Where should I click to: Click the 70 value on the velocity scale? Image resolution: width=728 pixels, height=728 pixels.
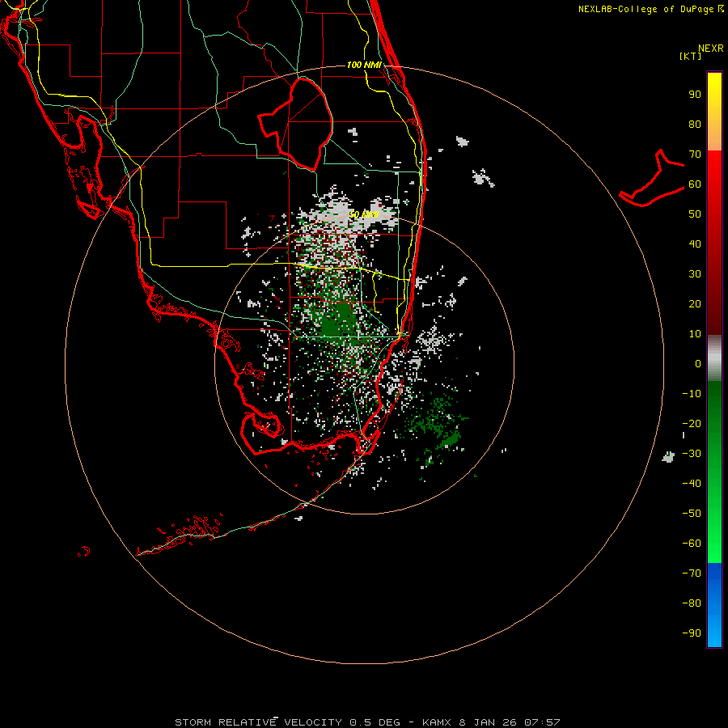(695, 154)
